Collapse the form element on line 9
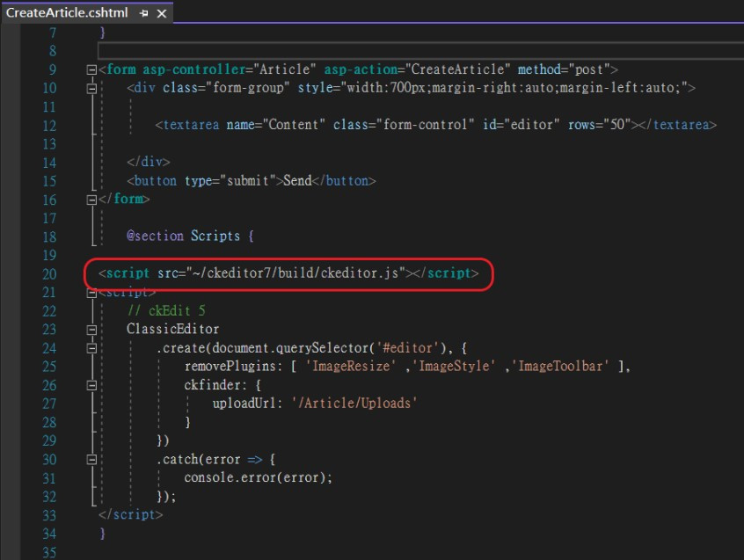744x560 pixels. click(x=92, y=70)
